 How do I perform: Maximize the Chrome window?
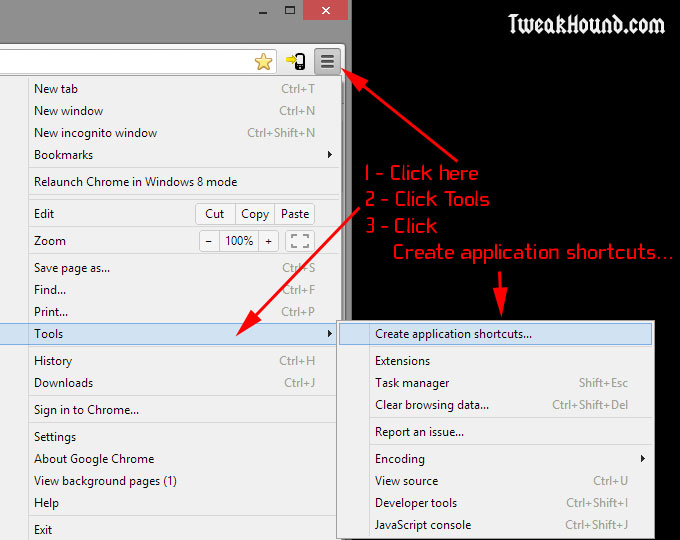click(290, 10)
